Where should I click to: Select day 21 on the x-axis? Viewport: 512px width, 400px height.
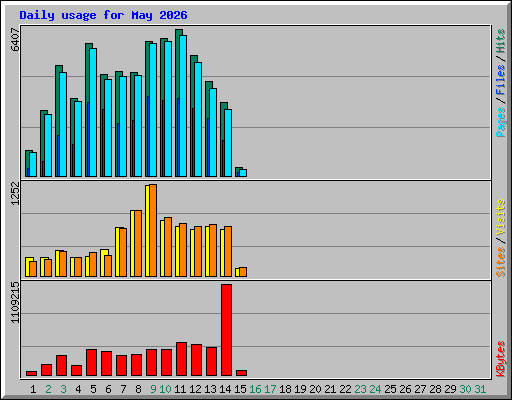330,389
